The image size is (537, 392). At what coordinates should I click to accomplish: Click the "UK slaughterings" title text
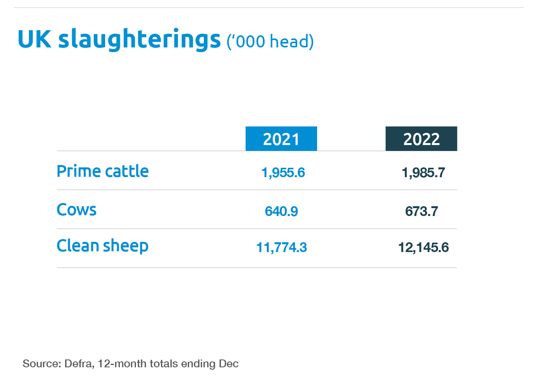tap(119, 39)
